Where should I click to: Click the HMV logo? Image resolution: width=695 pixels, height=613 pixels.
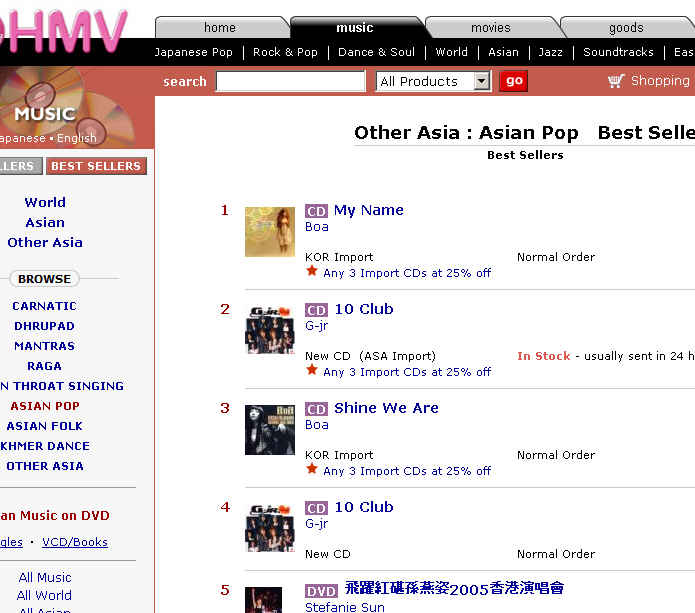[x=63, y=31]
